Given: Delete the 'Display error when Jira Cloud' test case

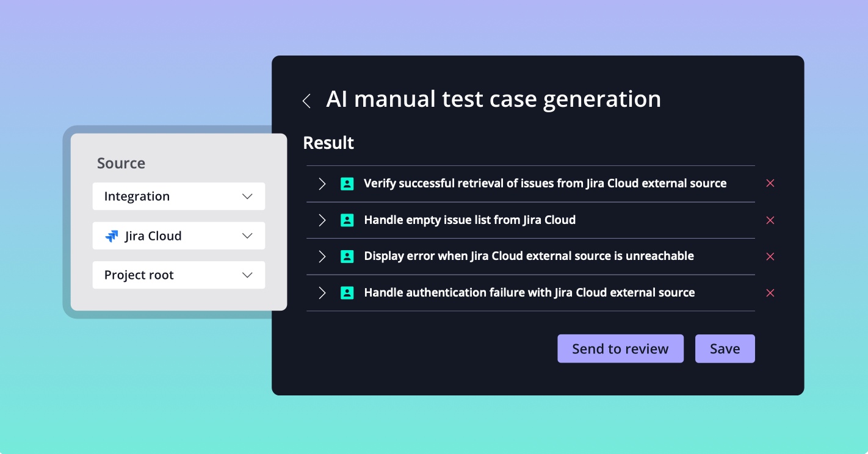Looking at the screenshot, I should (770, 256).
